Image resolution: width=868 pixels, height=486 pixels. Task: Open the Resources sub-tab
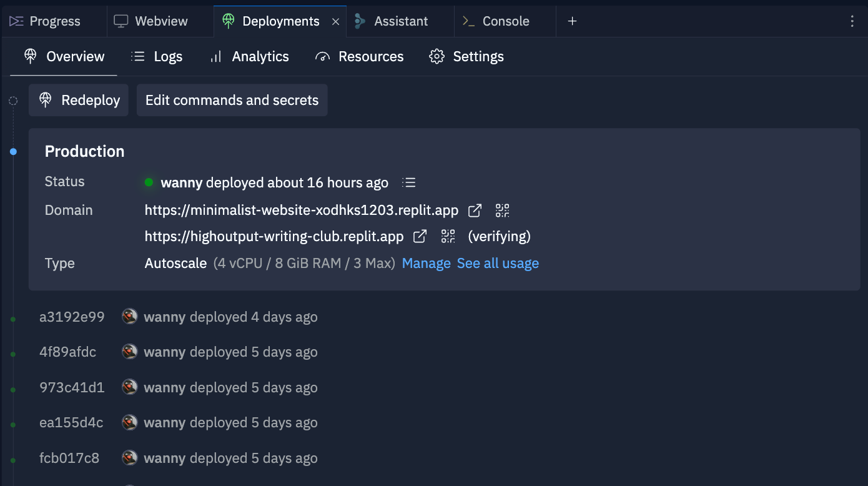point(360,57)
